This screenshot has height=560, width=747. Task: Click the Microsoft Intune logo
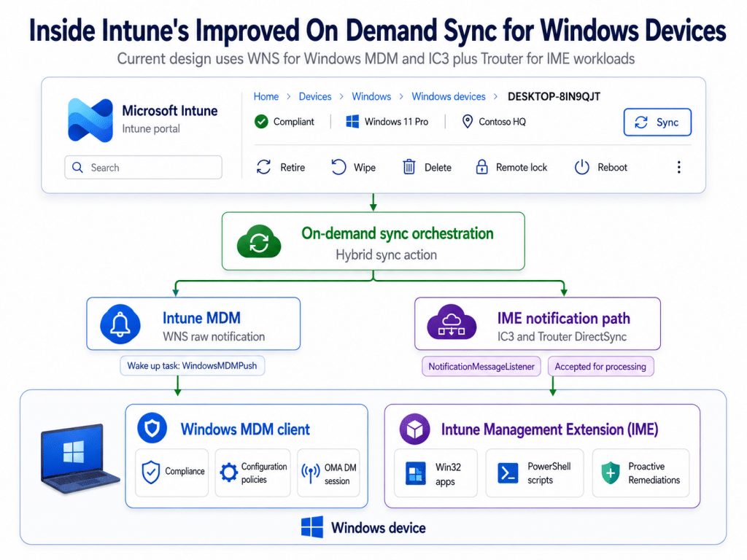click(x=90, y=120)
